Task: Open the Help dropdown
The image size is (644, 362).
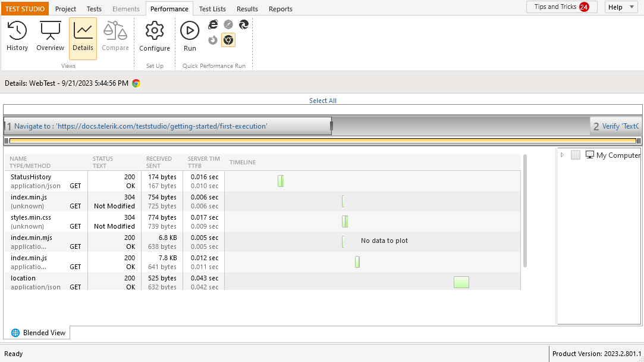Action: [x=621, y=7]
